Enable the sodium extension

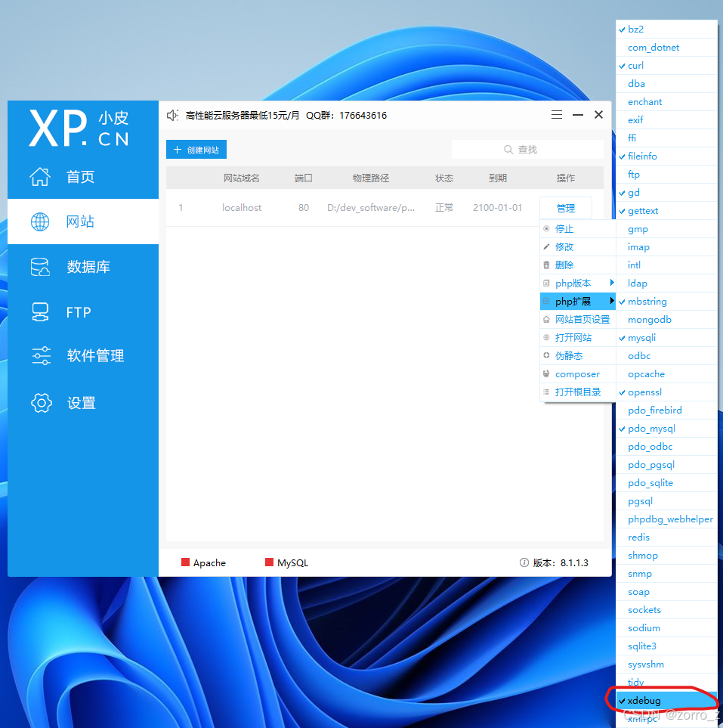click(x=666, y=628)
